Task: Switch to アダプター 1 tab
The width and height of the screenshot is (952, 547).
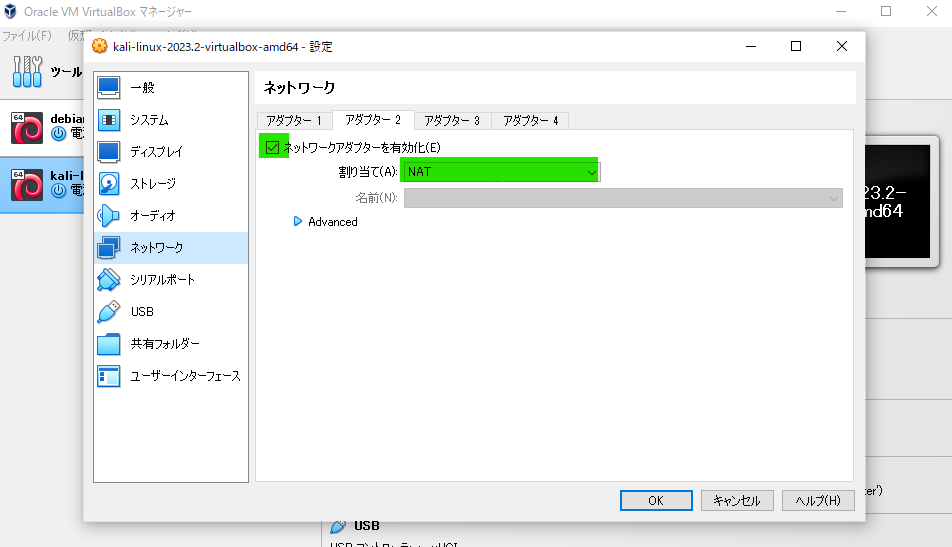Action: coord(294,120)
